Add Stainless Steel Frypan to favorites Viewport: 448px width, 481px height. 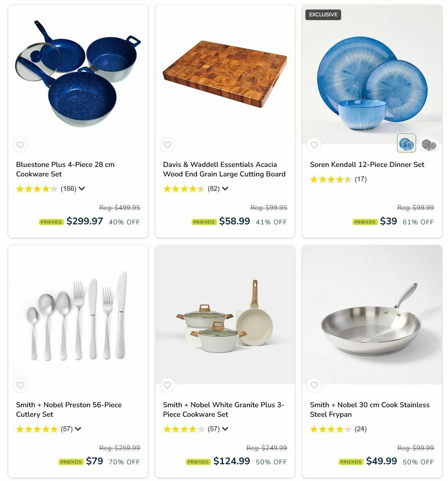point(314,385)
